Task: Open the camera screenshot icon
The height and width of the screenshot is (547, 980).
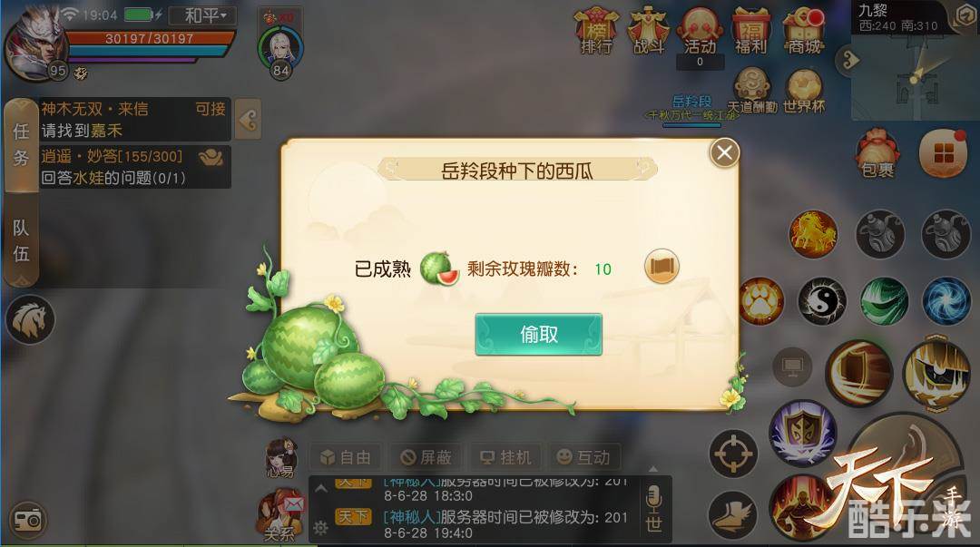Action: point(28,520)
